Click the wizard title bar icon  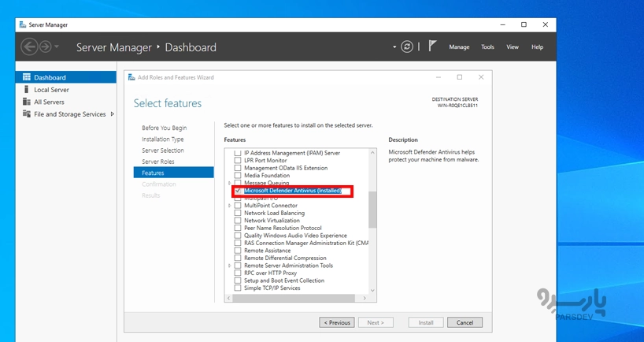131,77
